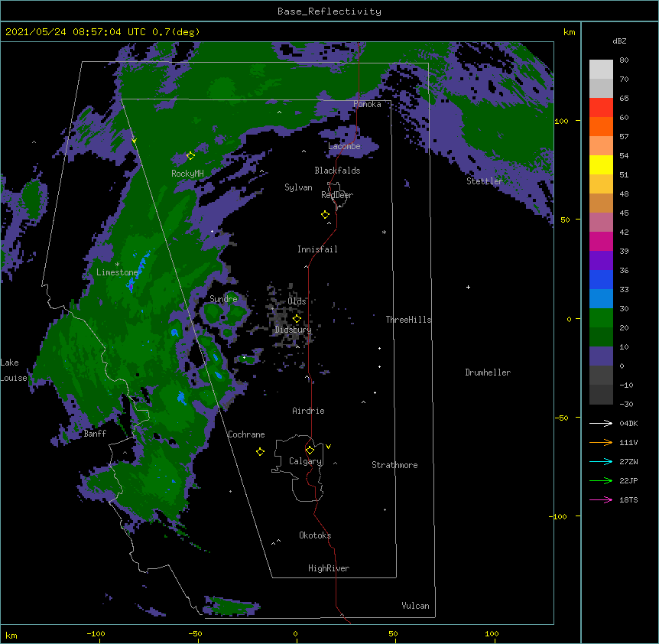Pick the bright green 20-30 dBZ swatch
This screenshot has height=644, width=659.
point(601,318)
